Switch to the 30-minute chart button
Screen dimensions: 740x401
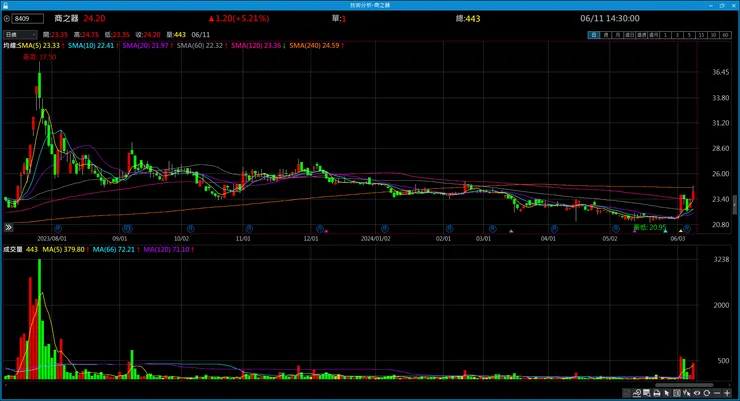[x=713, y=35]
